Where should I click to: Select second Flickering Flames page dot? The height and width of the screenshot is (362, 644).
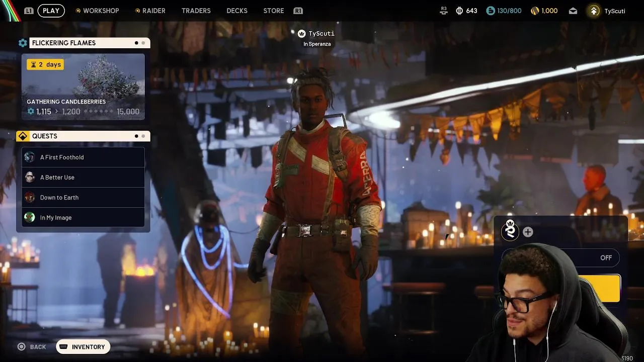click(x=143, y=43)
